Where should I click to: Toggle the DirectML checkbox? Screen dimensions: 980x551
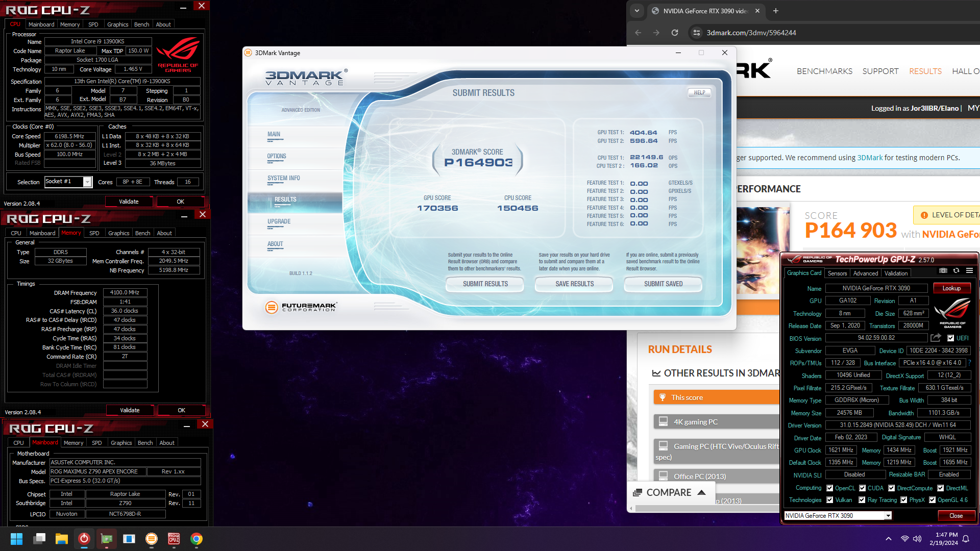pos(941,488)
